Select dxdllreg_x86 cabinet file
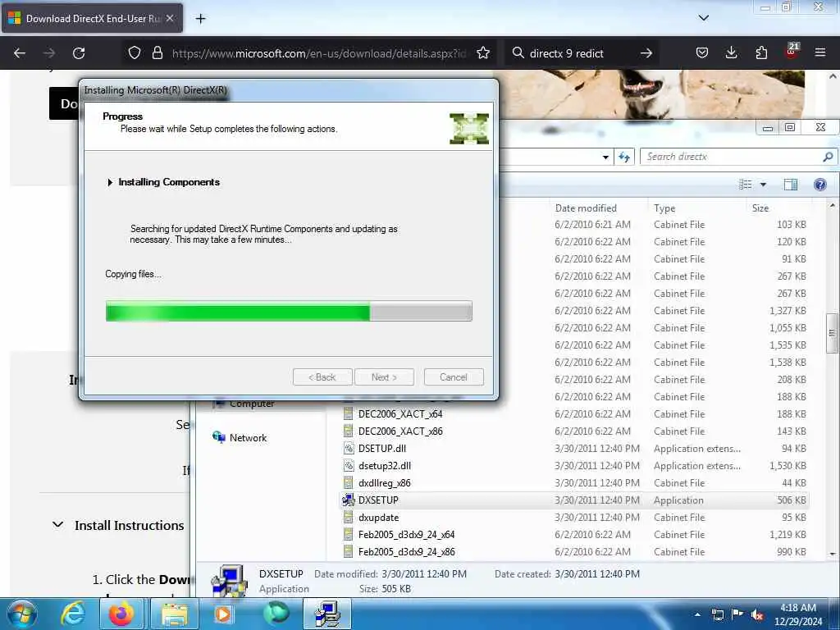This screenshot has width=840, height=630. point(385,482)
